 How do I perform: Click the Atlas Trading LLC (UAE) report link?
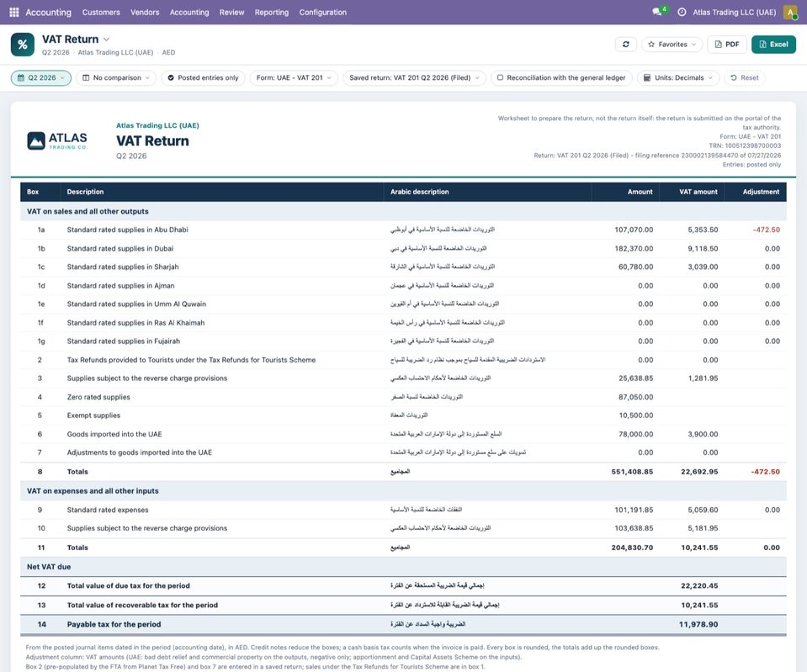tap(157, 125)
